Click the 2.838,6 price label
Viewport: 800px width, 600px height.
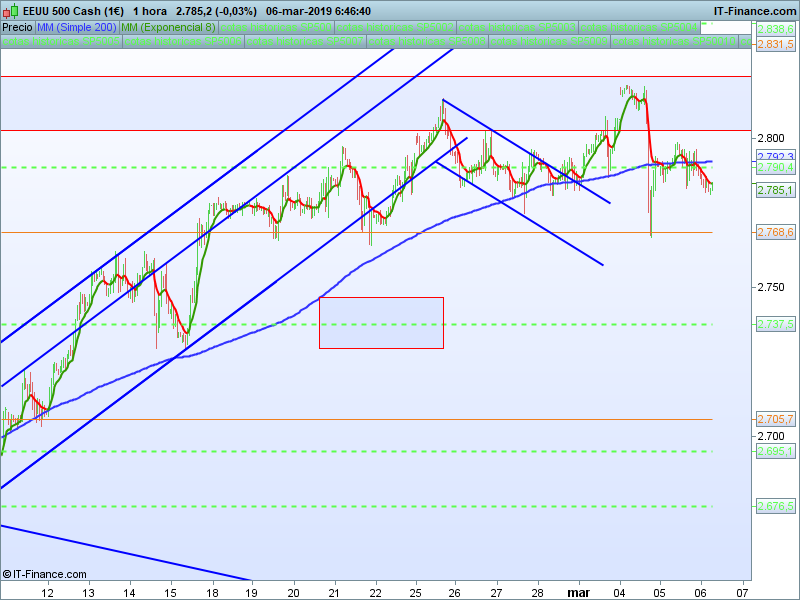pos(775,30)
